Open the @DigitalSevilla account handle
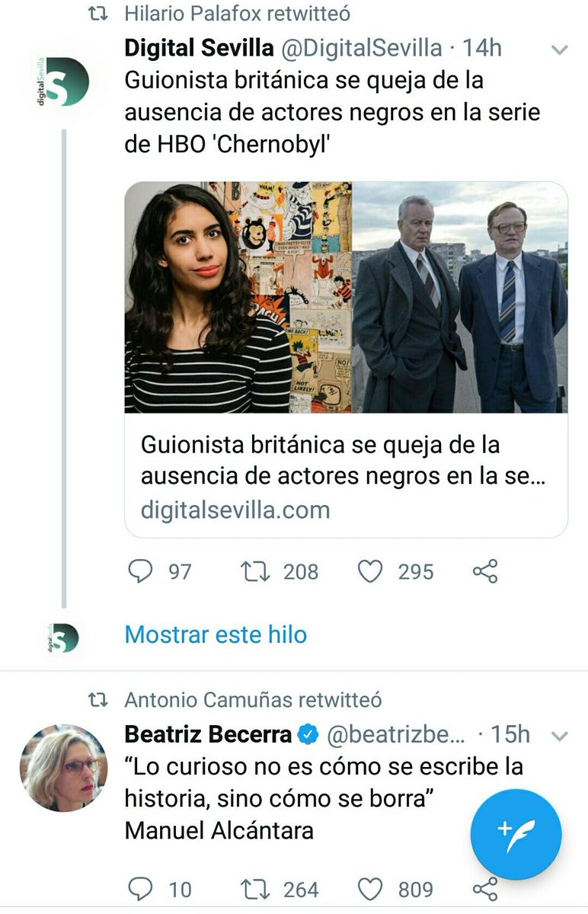This screenshot has height=914, width=588. tap(362, 48)
